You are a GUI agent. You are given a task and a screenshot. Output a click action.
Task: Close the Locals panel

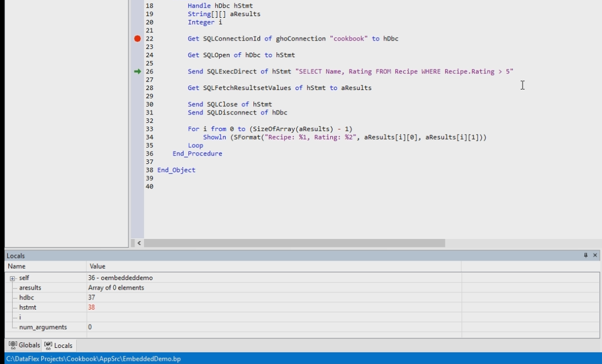click(595, 256)
